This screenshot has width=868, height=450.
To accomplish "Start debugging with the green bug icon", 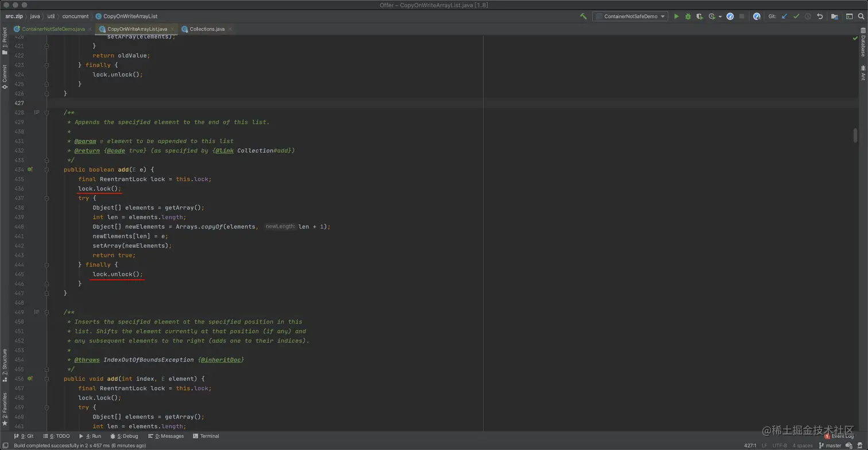I will [x=688, y=17].
